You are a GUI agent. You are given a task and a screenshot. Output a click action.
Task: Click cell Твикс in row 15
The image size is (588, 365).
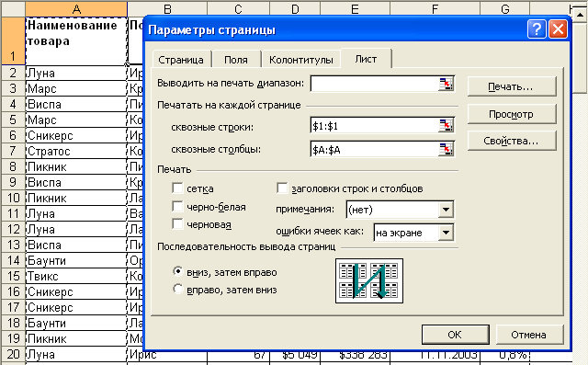(x=76, y=276)
